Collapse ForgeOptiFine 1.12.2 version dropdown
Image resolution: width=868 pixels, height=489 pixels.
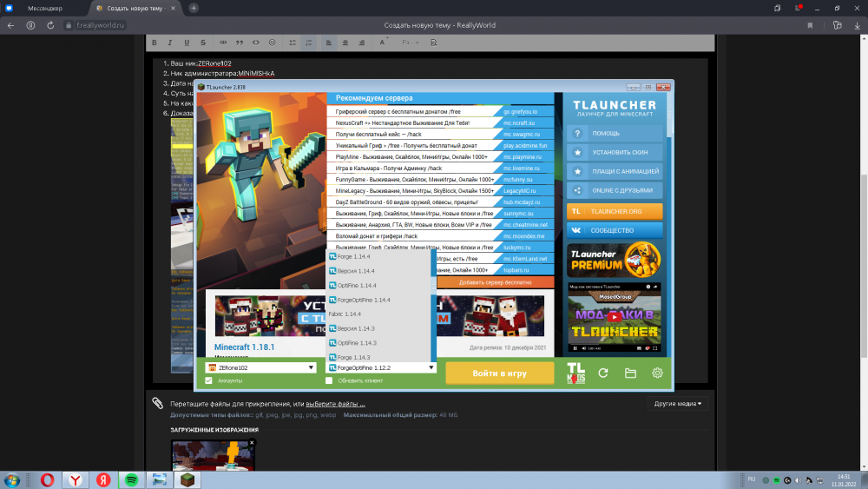click(x=381, y=367)
